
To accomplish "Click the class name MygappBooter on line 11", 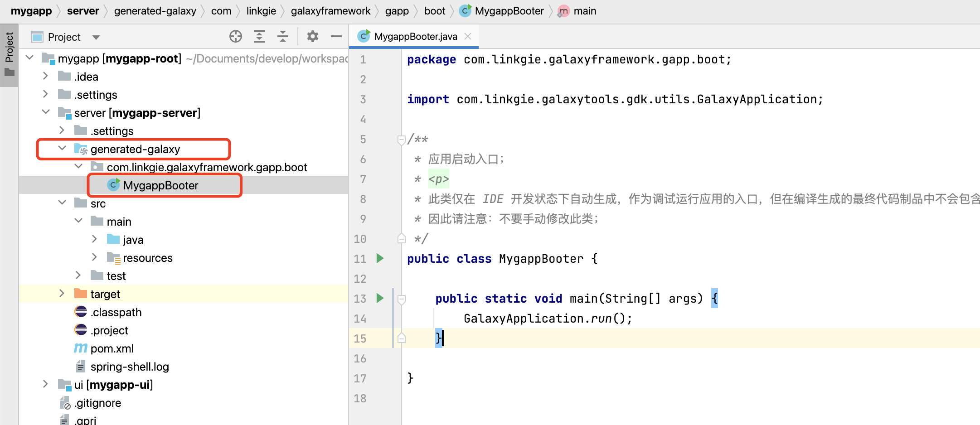I will (x=541, y=259).
